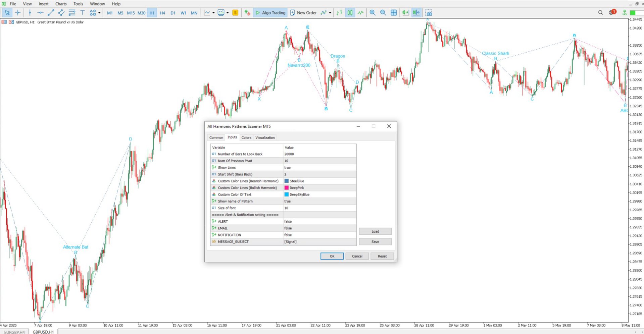Open the shapes objects dropdown arrow

pyautogui.click(x=99, y=13)
